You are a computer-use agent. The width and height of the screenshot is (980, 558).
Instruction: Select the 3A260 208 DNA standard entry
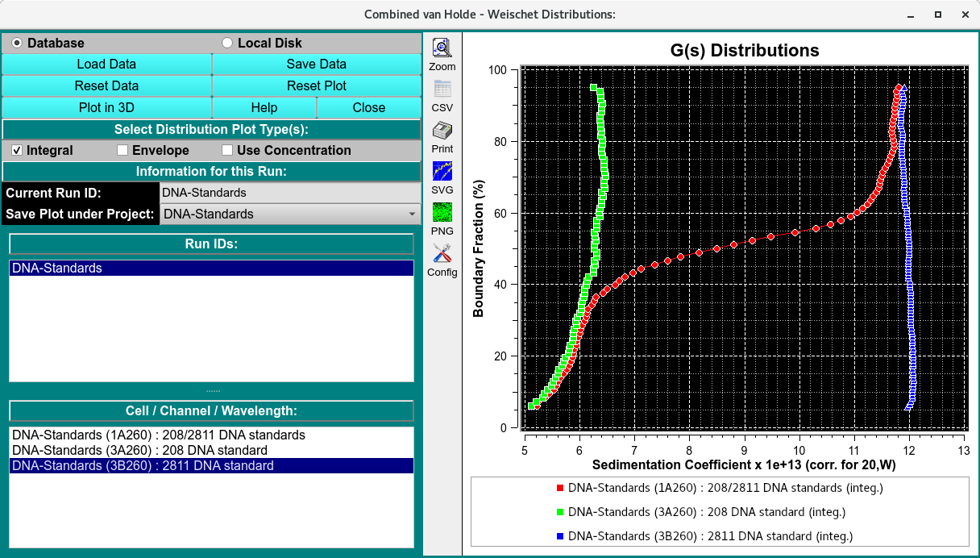coord(139,450)
